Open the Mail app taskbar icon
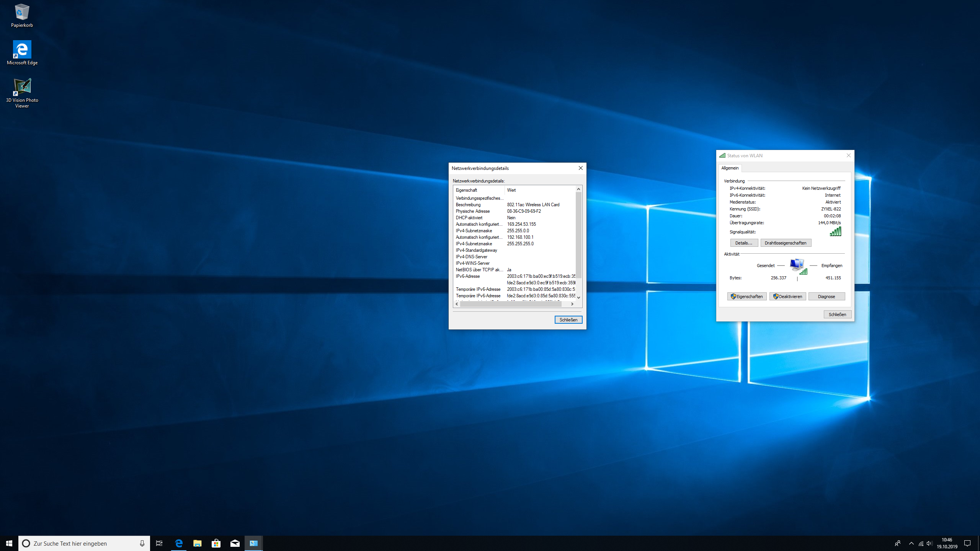This screenshot has width=980, height=551. tap(235, 543)
